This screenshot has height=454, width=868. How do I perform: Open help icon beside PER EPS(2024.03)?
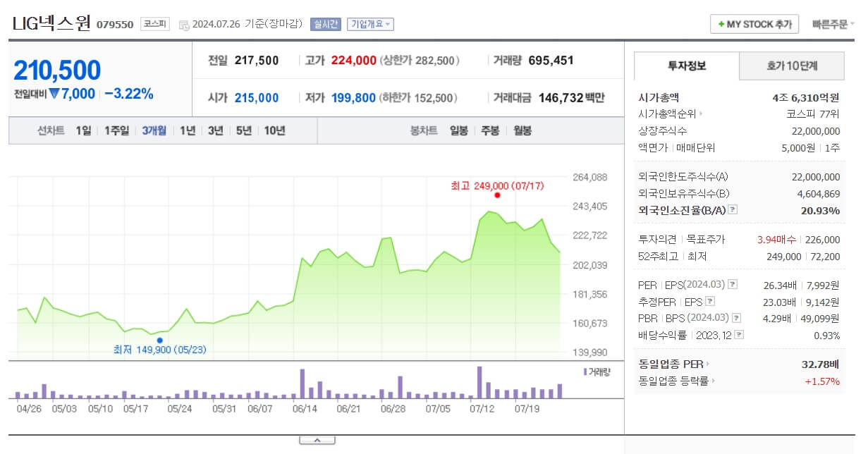coord(733,285)
